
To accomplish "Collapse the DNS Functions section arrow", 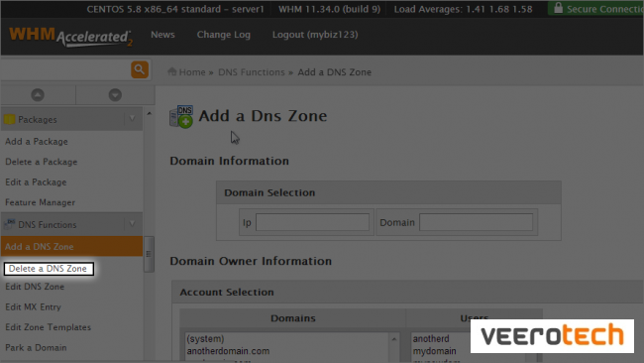I will [132, 224].
